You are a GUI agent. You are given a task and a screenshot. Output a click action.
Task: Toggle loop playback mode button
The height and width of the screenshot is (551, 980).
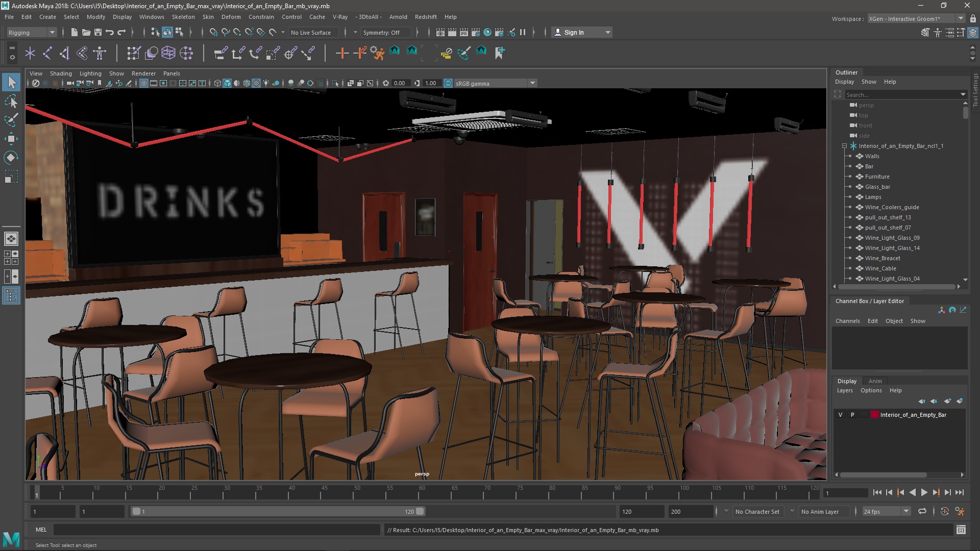pyautogui.click(x=922, y=511)
